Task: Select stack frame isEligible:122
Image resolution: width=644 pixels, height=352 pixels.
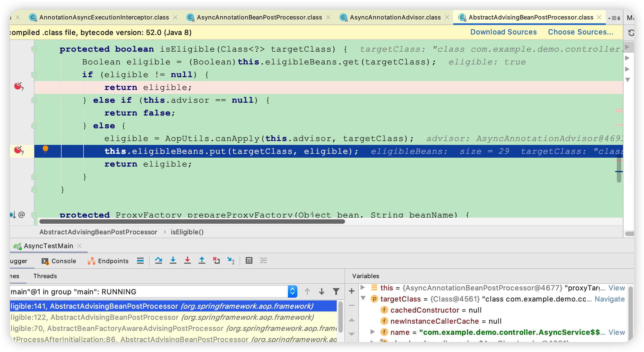Action: click(173, 317)
